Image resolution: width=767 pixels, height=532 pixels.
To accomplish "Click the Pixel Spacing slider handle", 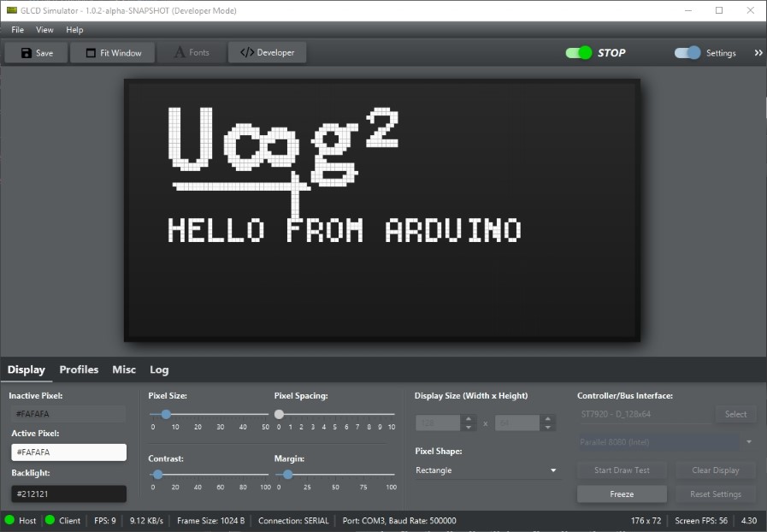I will 279,414.
